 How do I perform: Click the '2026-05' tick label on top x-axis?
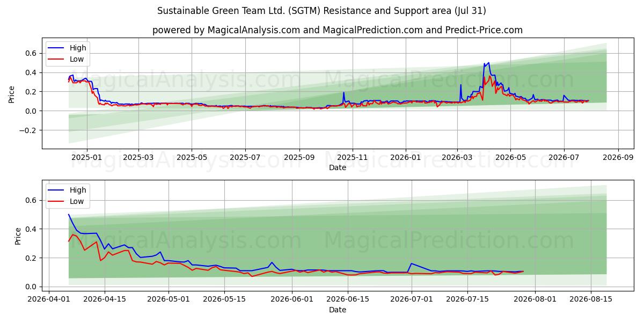tap(510, 158)
